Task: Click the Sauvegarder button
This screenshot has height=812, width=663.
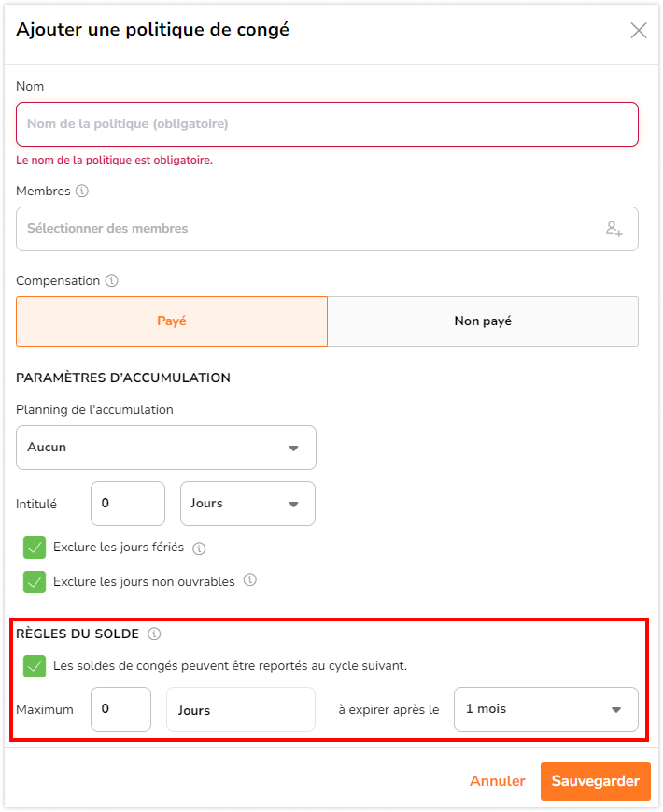Action: [x=596, y=782]
